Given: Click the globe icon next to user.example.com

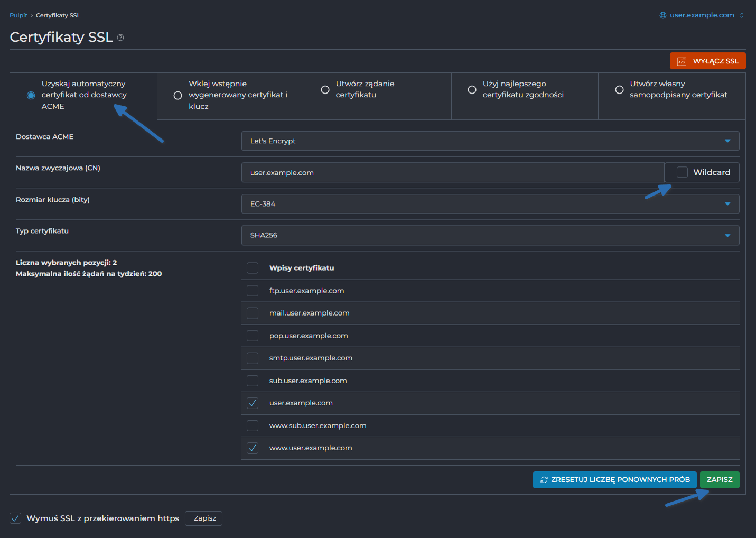Looking at the screenshot, I should click(x=663, y=15).
